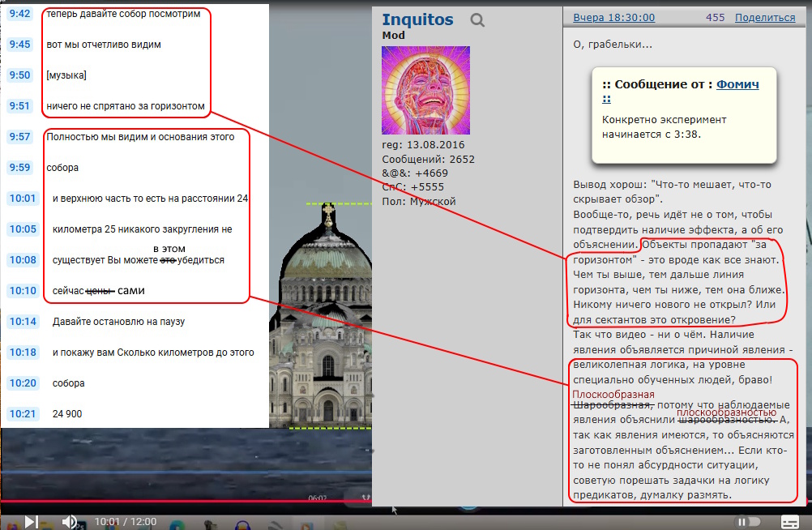This screenshot has height=530, width=812.
Task: Toggle the autoplay switch in the video player
Action: point(749,522)
